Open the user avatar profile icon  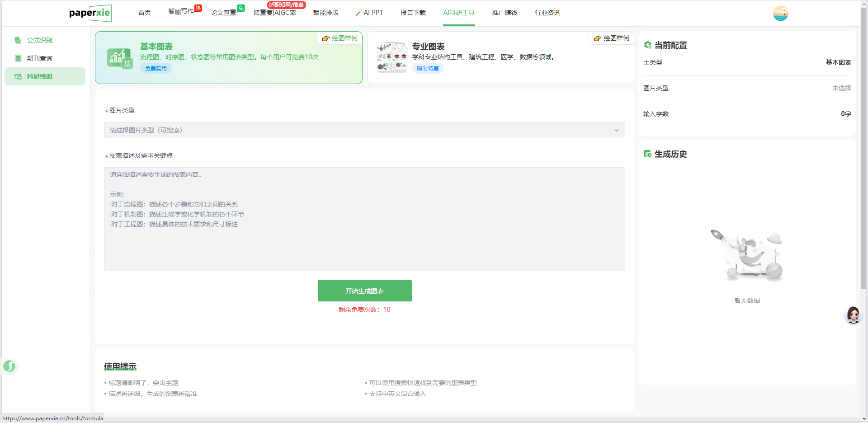pyautogui.click(x=780, y=13)
